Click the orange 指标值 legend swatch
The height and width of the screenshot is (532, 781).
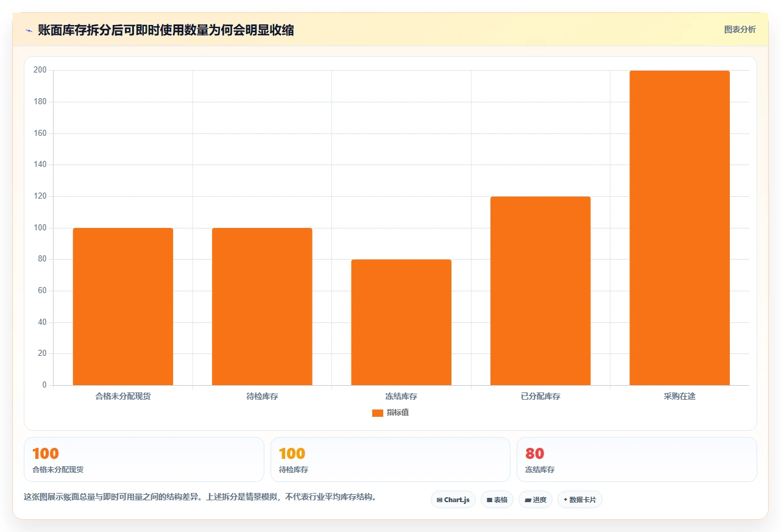point(378,413)
